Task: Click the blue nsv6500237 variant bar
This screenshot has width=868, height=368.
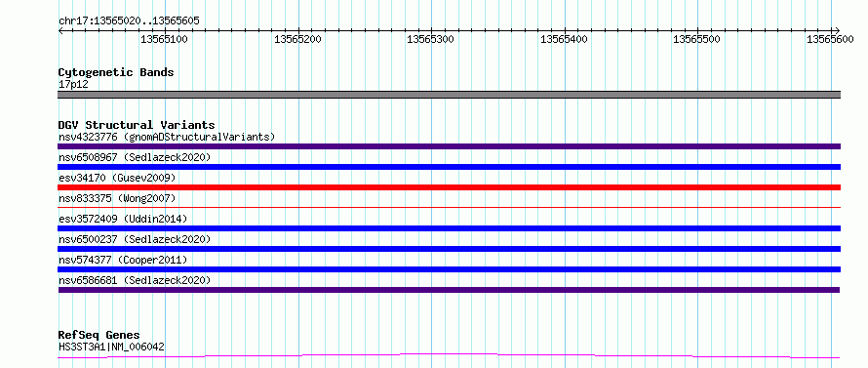Action: [x=449, y=249]
